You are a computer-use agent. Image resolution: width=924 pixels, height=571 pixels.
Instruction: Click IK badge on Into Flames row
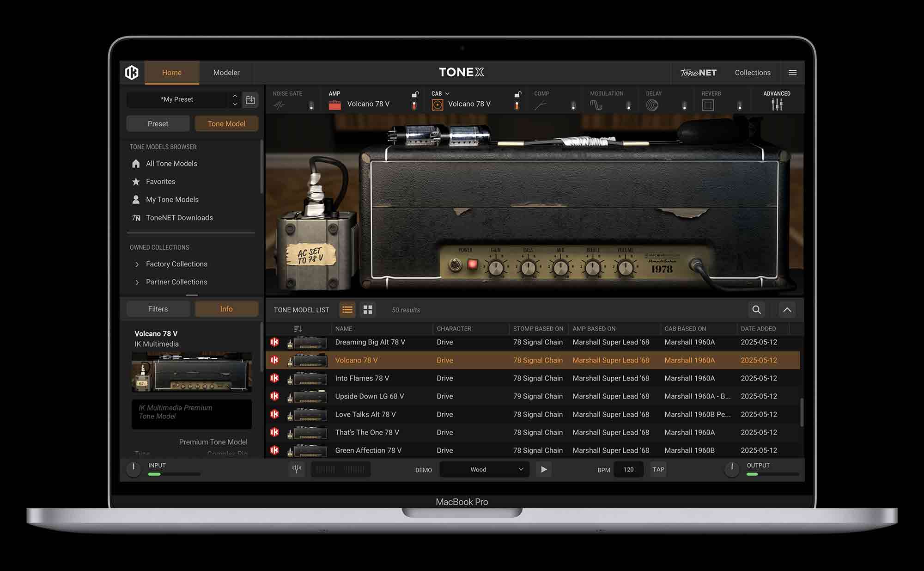[274, 378]
